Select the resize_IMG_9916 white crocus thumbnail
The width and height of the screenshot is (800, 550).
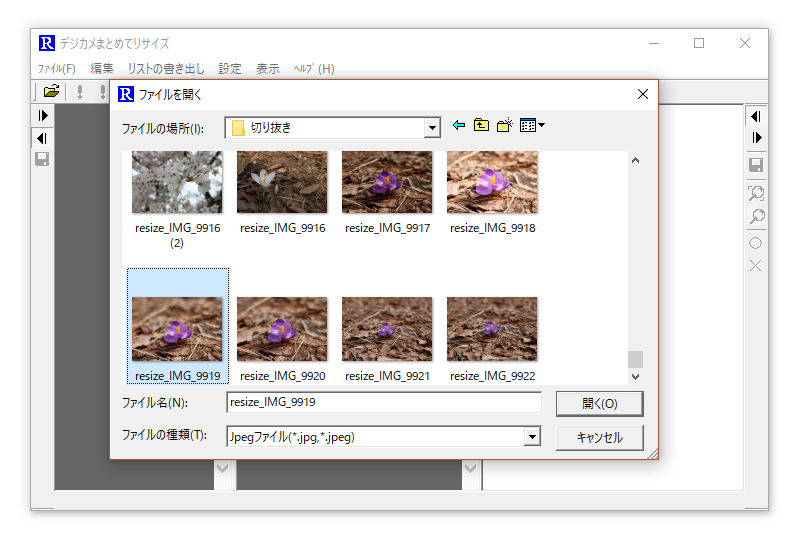(282, 182)
